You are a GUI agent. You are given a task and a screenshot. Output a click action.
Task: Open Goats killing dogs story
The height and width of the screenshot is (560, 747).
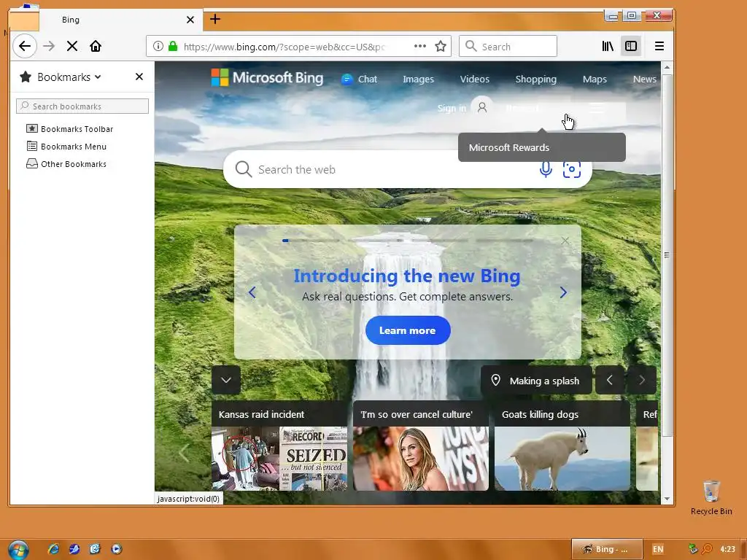point(562,446)
